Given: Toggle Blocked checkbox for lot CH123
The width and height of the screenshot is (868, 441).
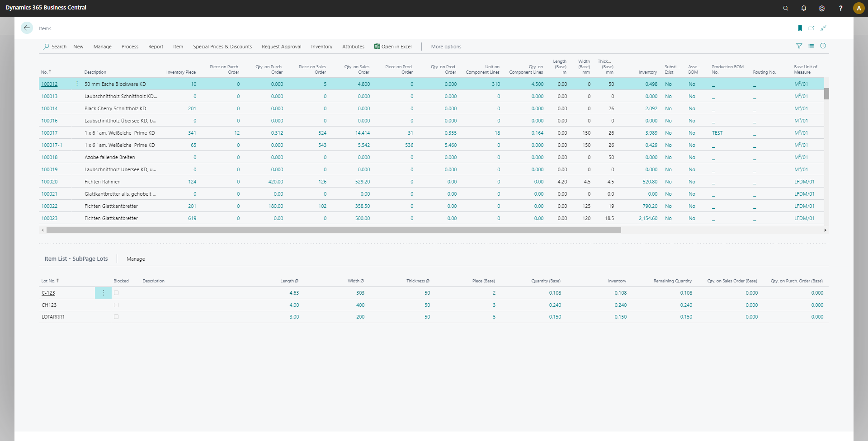Looking at the screenshot, I should pyautogui.click(x=116, y=305).
